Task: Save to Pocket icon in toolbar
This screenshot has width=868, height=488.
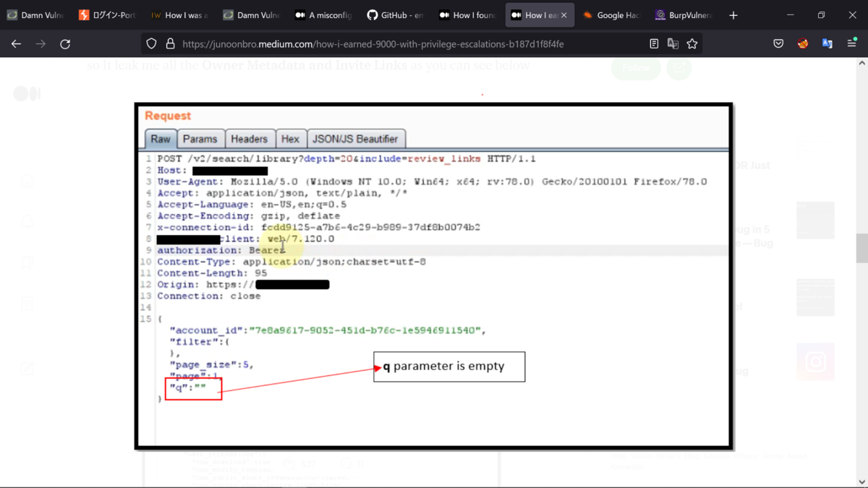Action: pyautogui.click(x=778, y=44)
